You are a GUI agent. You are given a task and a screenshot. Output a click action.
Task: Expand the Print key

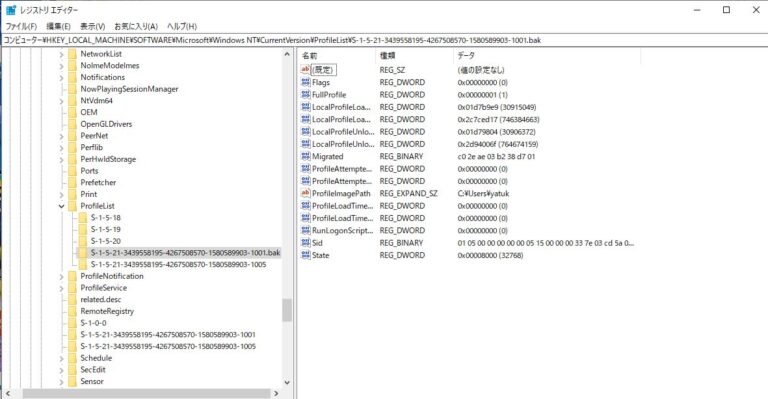point(61,194)
